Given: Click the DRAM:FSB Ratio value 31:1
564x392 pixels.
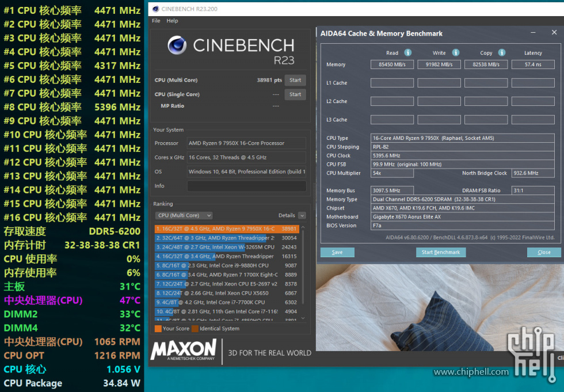Looking at the screenshot, I should [x=533, y=191].
